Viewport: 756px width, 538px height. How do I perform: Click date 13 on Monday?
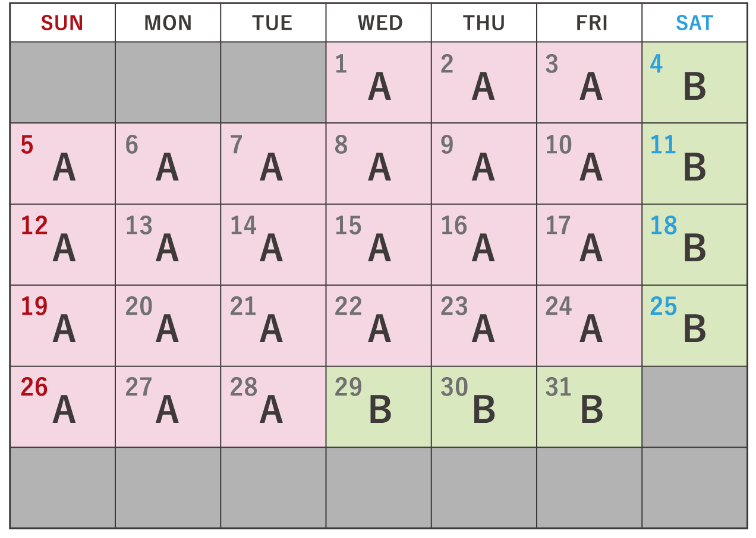(x=168, y=245)
